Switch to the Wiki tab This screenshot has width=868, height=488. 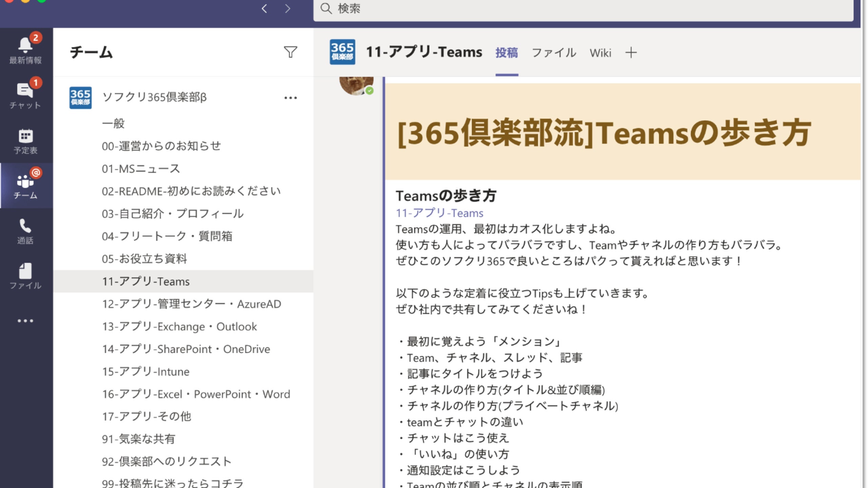(600, 53)
